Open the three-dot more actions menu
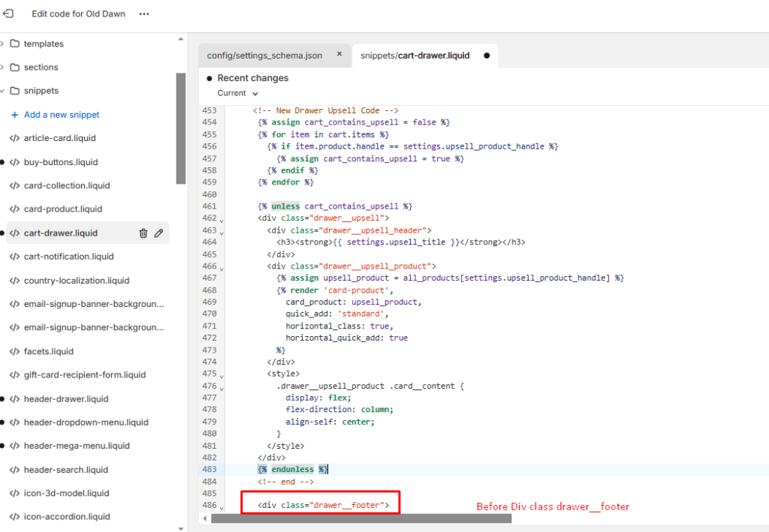 pos(143,14)
